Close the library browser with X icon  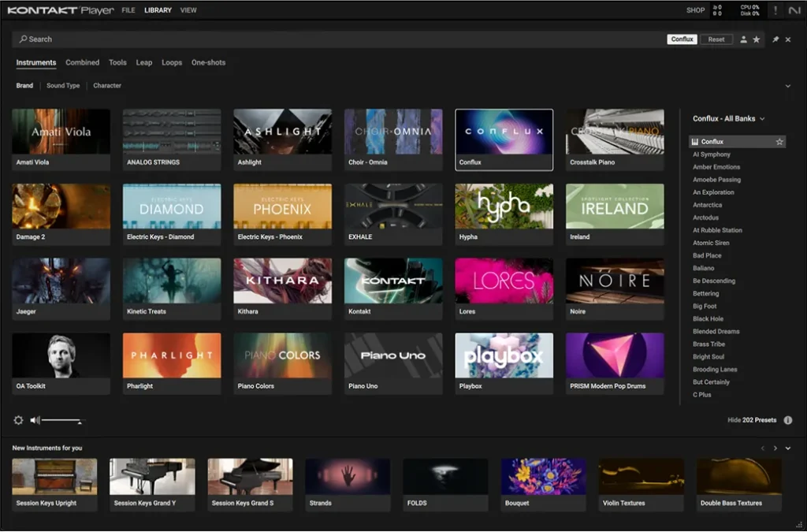(x=788, y=39)
